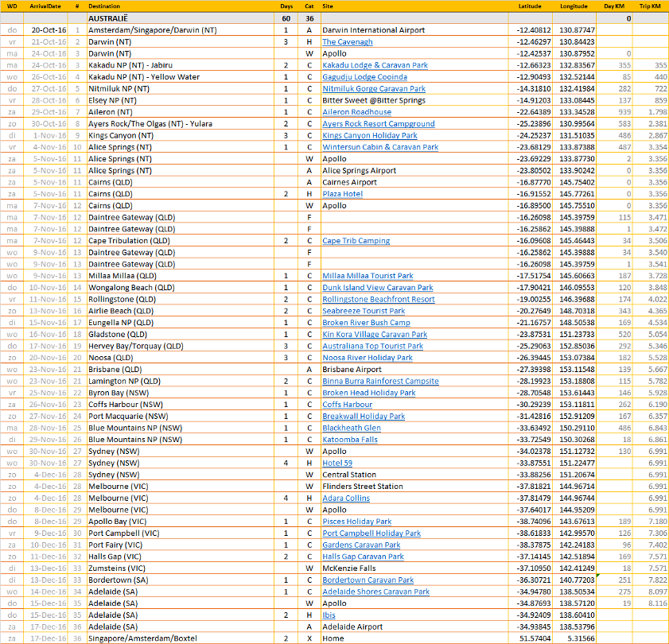Click the Flinders Street Station cell
669x644 pixels.
[362, 487]
